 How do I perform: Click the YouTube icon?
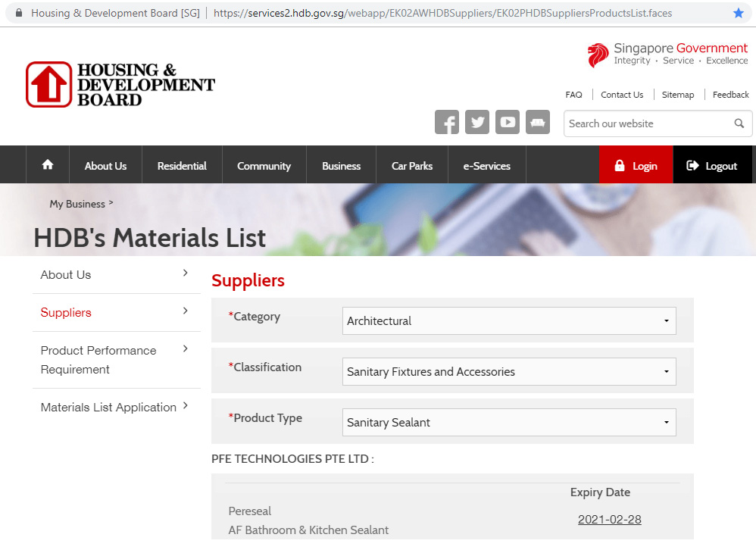point(508,122)
